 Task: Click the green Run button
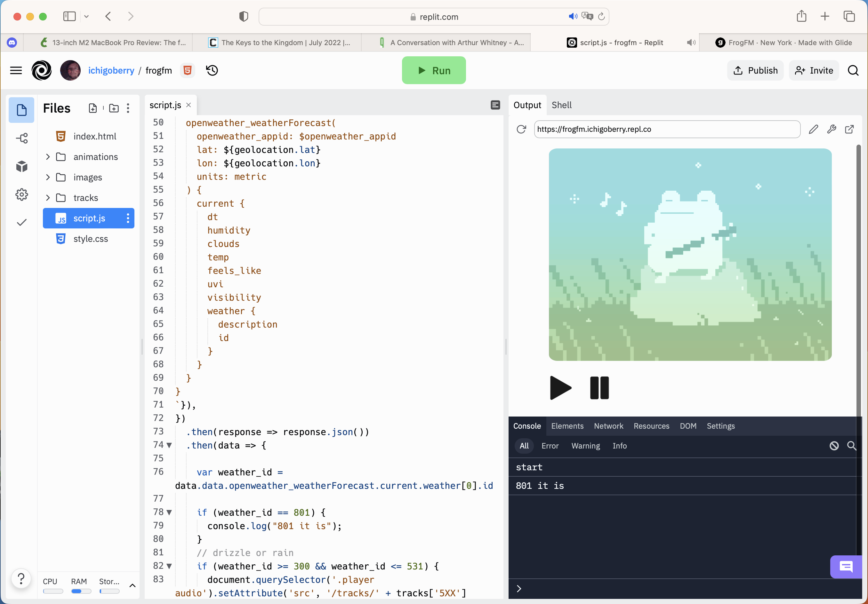(434, 70)
